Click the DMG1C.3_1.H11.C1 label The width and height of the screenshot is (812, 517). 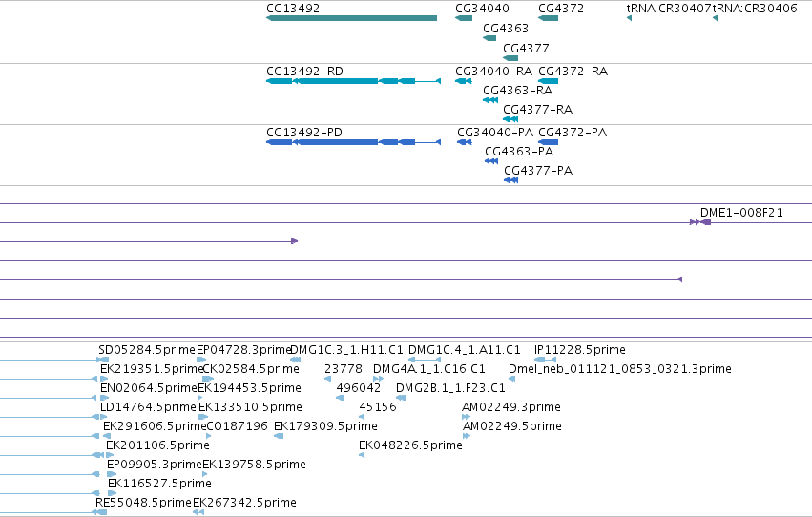click(x=346, y=350)
